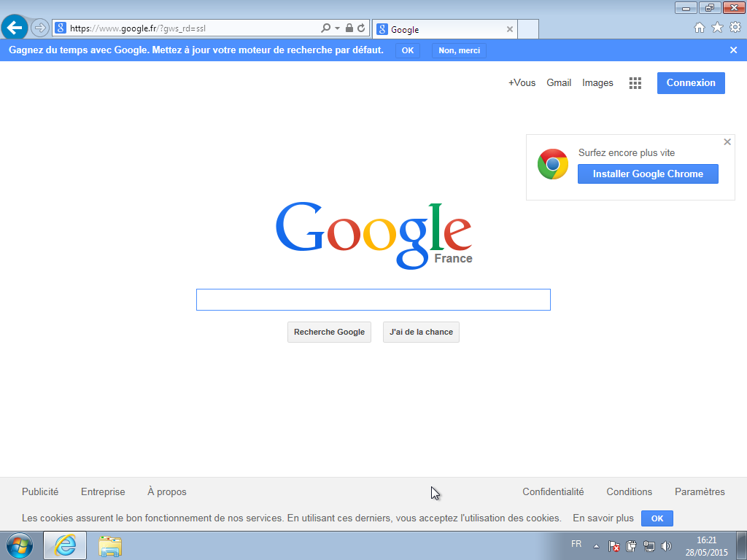The height and width of the screenshot is (560, 747).
Task: Click the Connexion sign-in button
Action: tap(691, 83)
